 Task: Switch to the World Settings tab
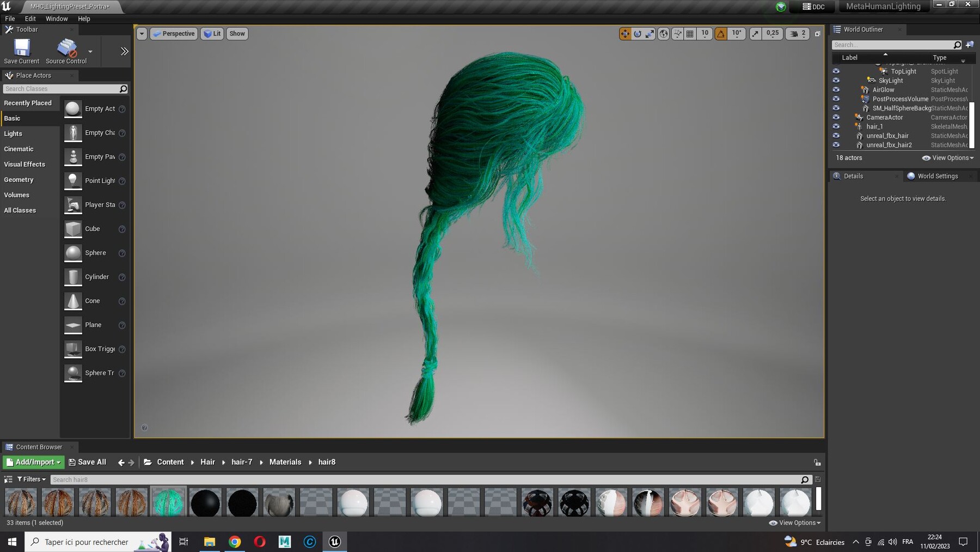(938, 176)
